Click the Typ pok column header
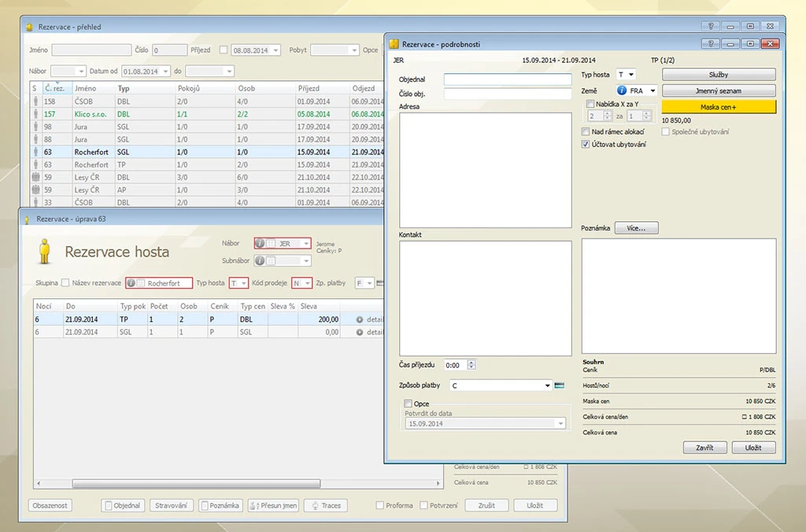Viewport: 806px width, 532px height. point(132,306)
